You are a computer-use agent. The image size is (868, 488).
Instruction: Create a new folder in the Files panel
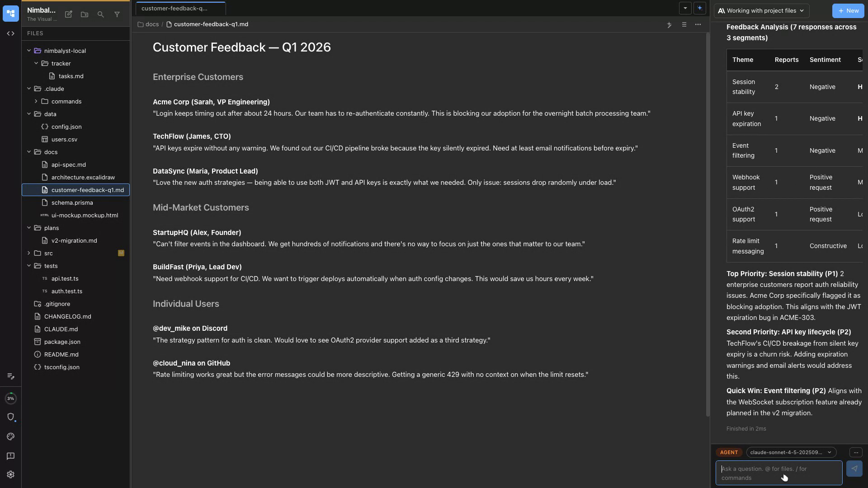click(85, 14)
